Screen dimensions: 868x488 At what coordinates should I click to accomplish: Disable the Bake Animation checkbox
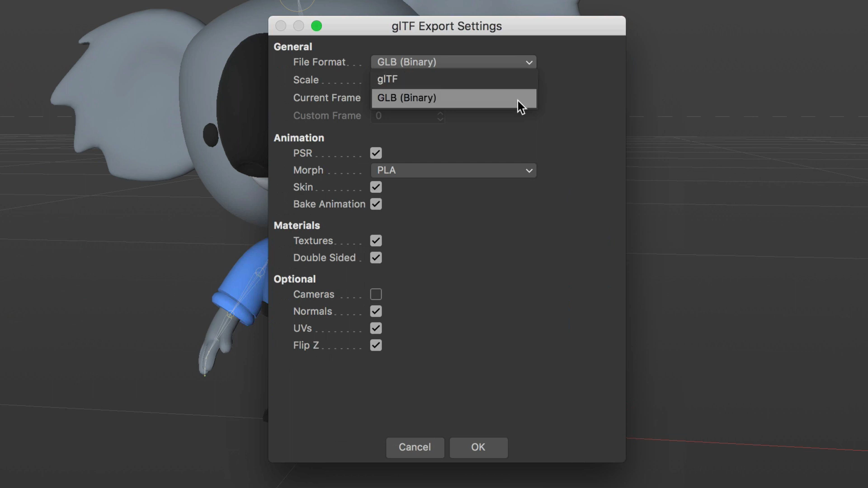(x=376, y=204)
